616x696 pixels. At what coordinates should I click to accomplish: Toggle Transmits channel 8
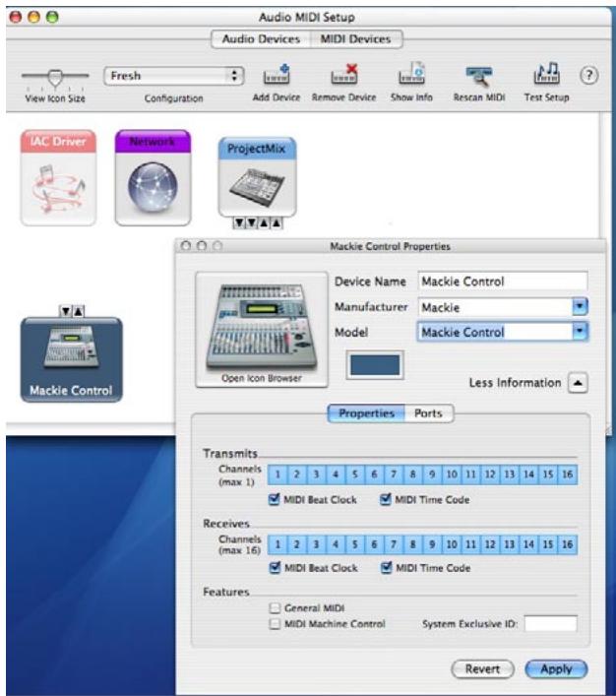coord(412,475)
